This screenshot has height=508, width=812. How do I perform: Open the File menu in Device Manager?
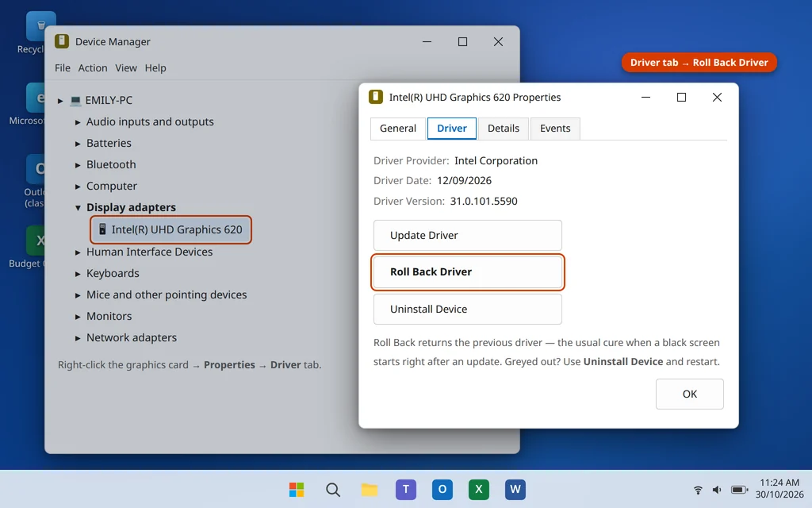(x=63, y=68)
